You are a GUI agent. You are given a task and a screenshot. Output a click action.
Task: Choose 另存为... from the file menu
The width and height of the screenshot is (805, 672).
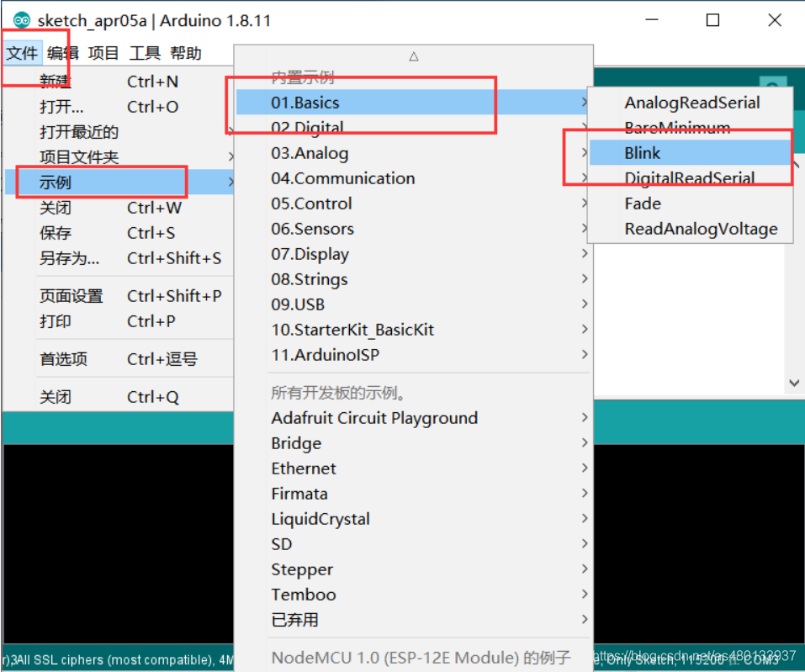tap(69, 258)
